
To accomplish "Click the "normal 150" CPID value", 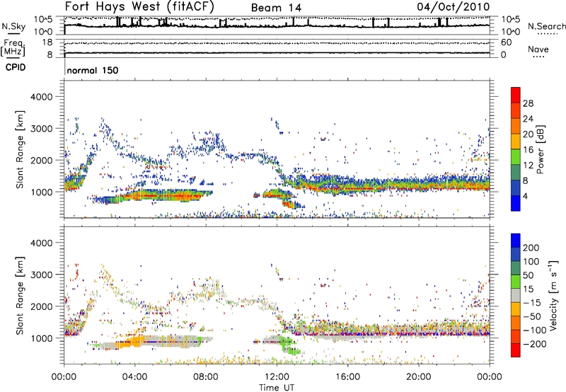I will coord(93,70).
